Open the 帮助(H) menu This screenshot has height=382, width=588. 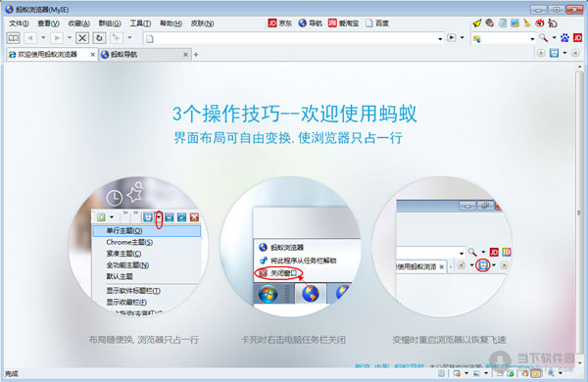click(171, 24)
